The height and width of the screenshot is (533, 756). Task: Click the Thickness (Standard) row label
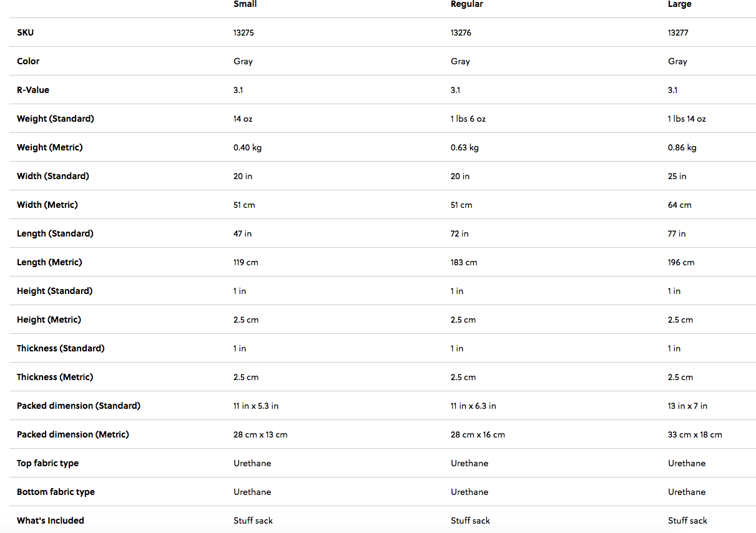pos(61,348)
